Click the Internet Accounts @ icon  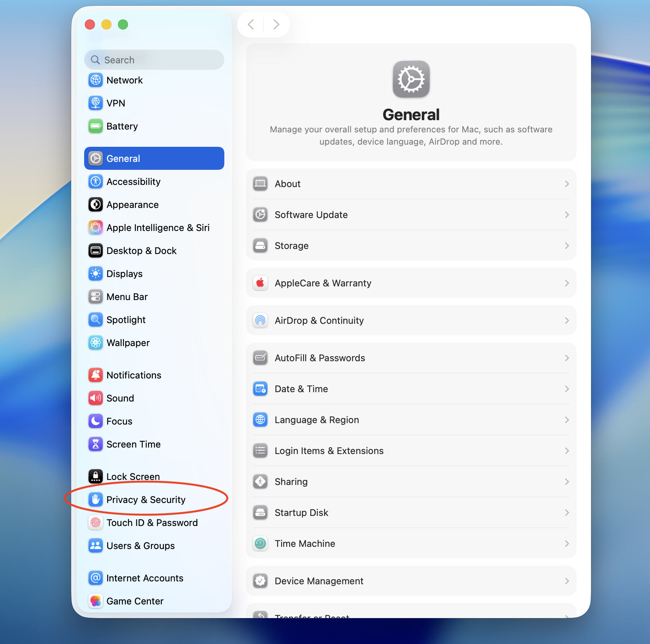96,578
